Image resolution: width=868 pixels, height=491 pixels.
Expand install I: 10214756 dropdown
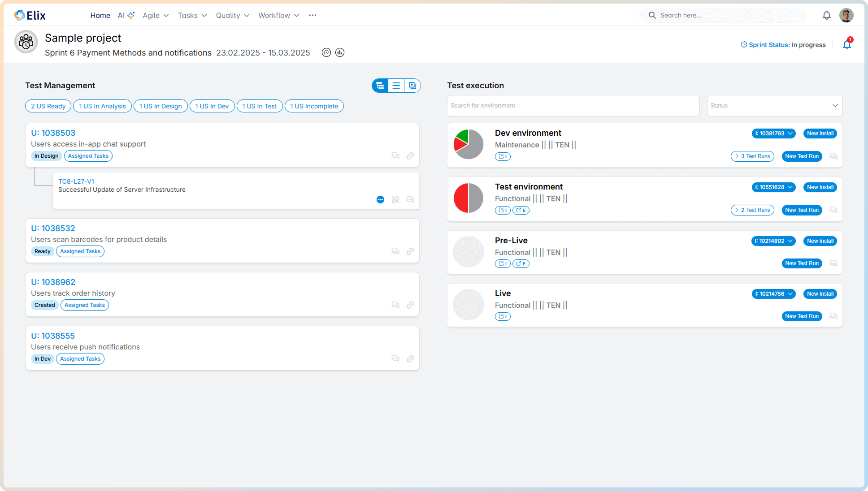click(774, 294)
